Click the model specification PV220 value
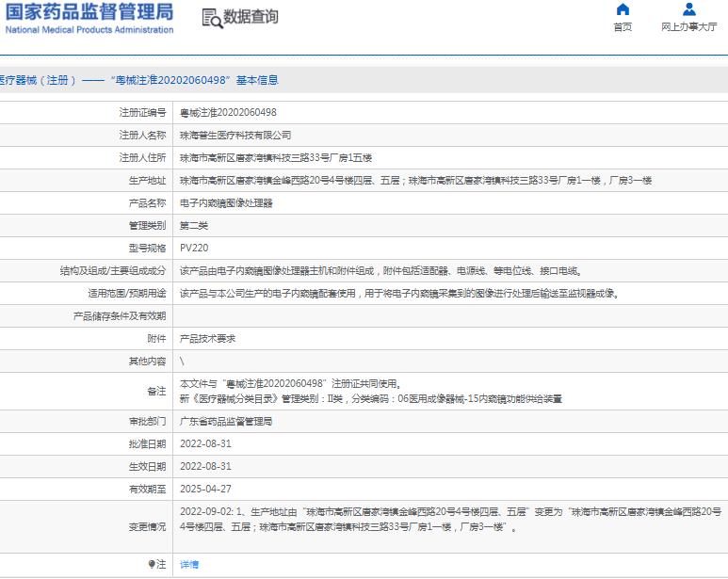The width and height of the screenshot is (728, 579). pos(194,248)
